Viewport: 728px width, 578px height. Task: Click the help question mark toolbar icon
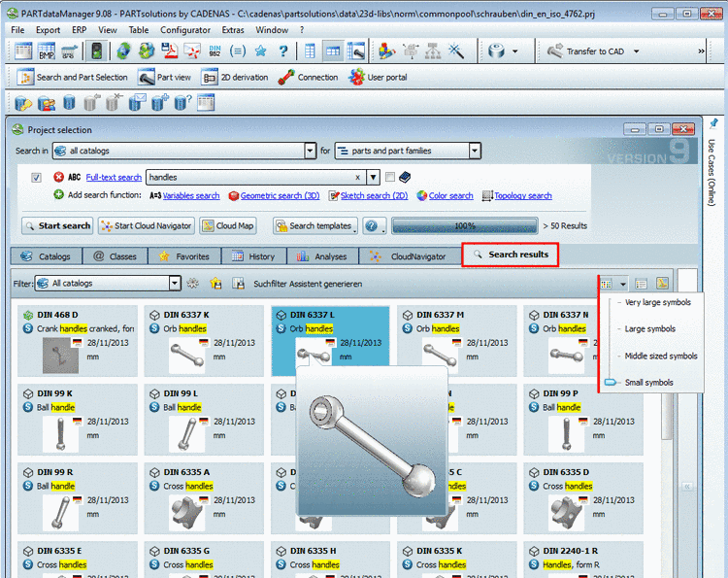tap(283, 51)
